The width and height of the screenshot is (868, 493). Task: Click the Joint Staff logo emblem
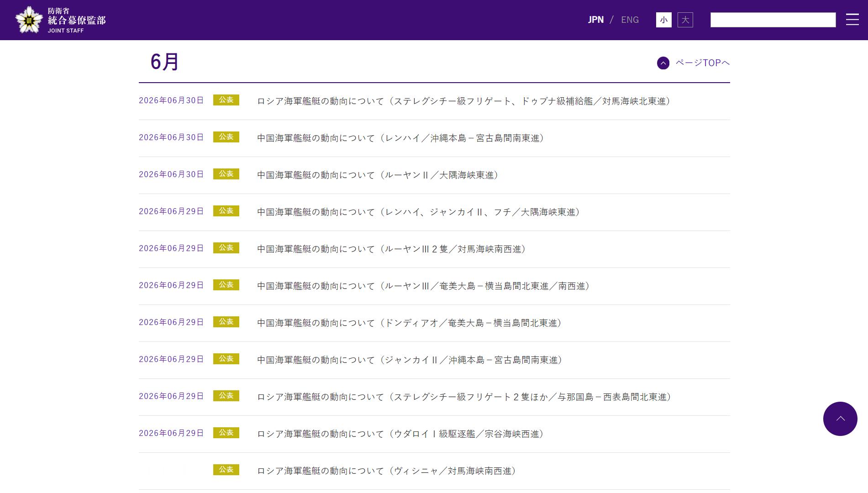[x=29, y=20]
